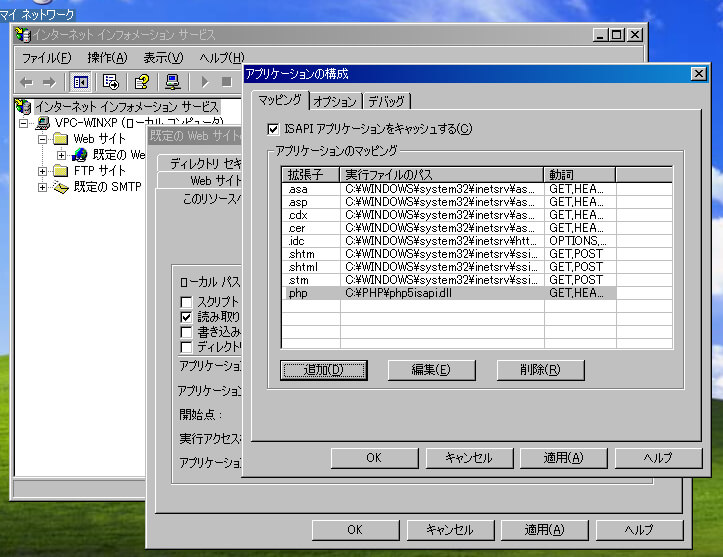Click the 編集(E) button
723x557 pixels.
[x=431, y=370]
